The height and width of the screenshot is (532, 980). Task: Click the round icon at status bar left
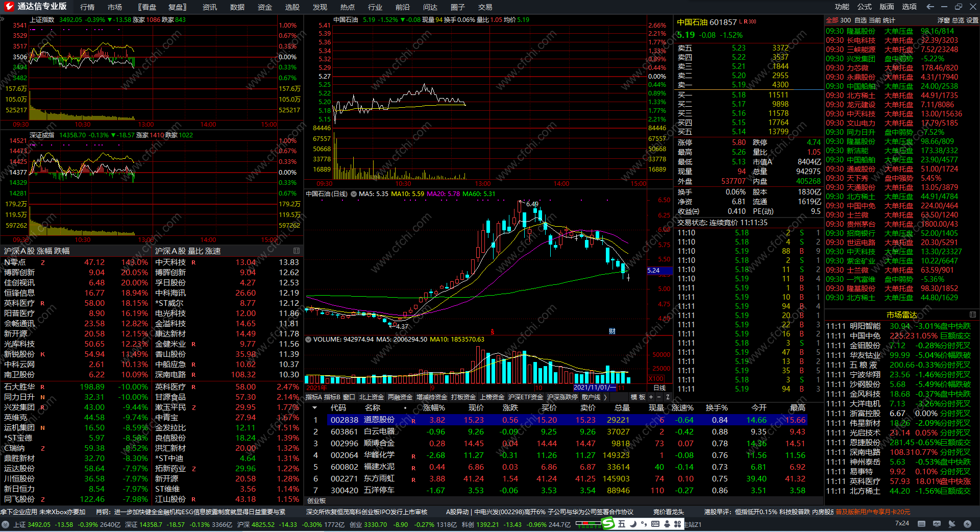6,524
